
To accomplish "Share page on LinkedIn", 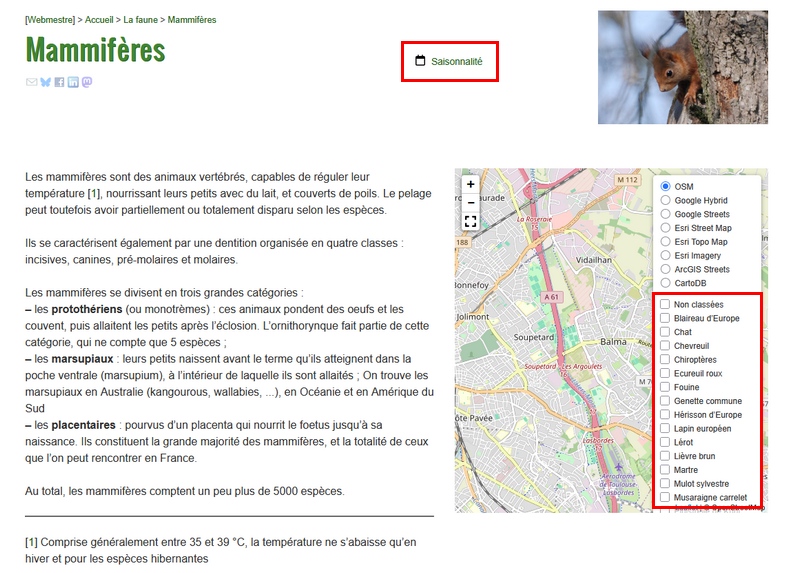I will coord(73,82).
